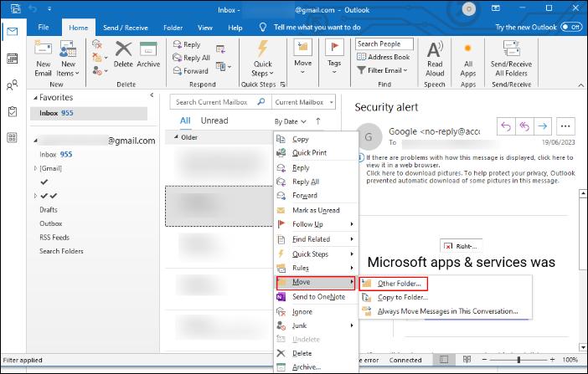Screen dimensions: 588x374
Task: Collapse the ribbon with the chevron
Action: [x=580, y=85]
